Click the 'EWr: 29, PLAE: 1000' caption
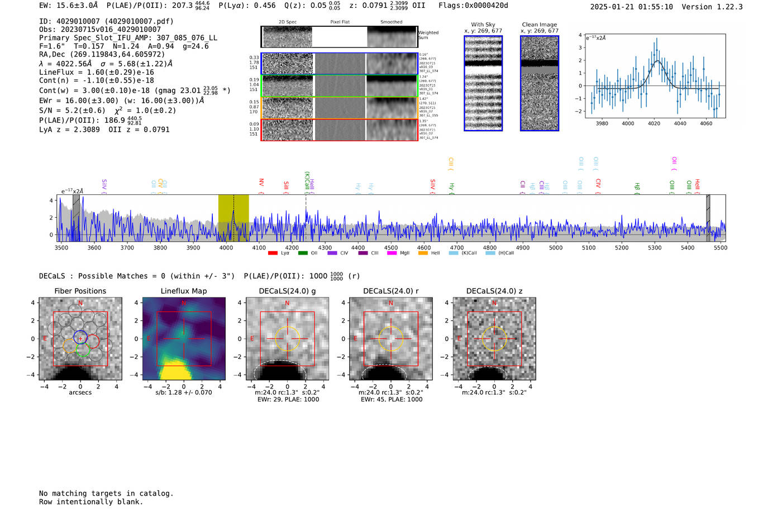 (288, 400)
